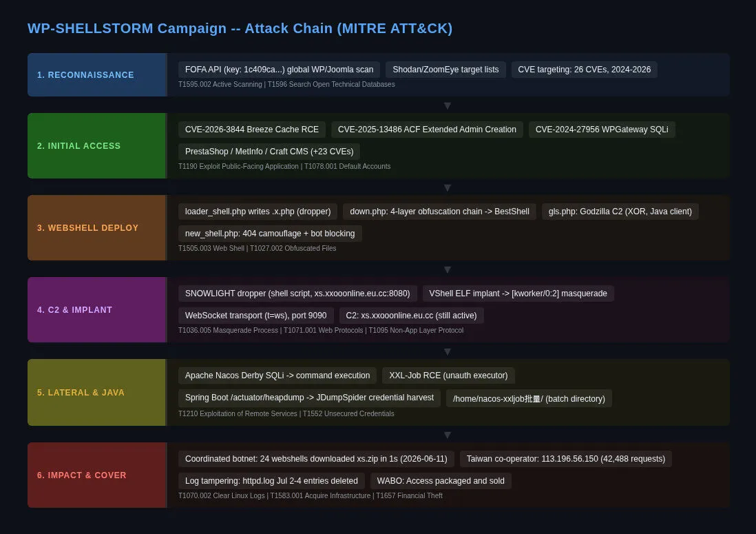This screenshot has width=756, height=534.
Task: Click the C2: xs.xxooonline.eu.cc still active chip
Action: [411, 316]
